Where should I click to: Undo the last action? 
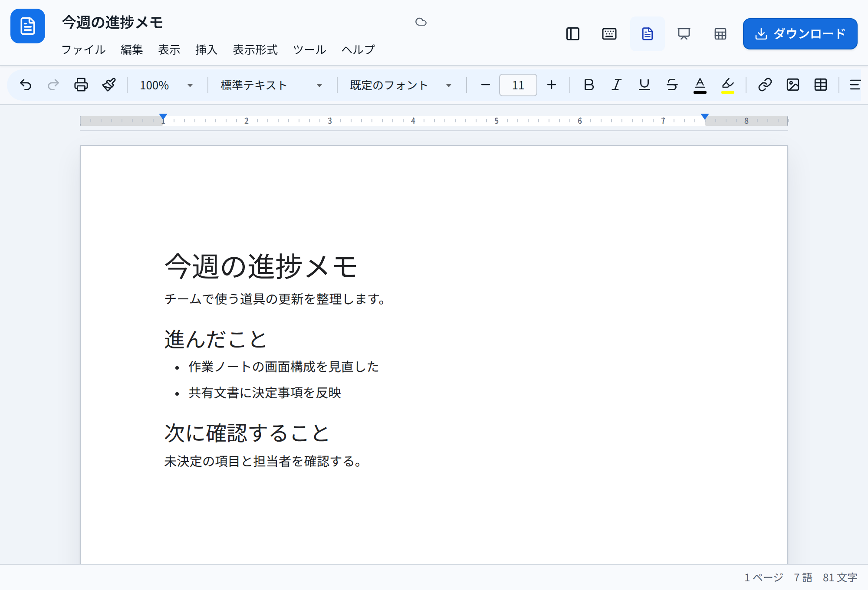(x=26, y=85)
